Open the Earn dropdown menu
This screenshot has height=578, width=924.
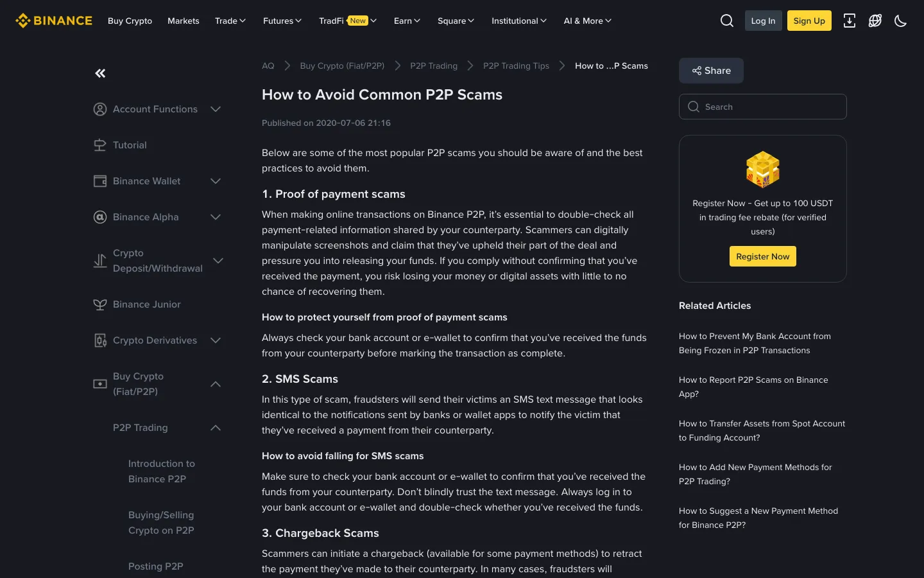(407, 21)
